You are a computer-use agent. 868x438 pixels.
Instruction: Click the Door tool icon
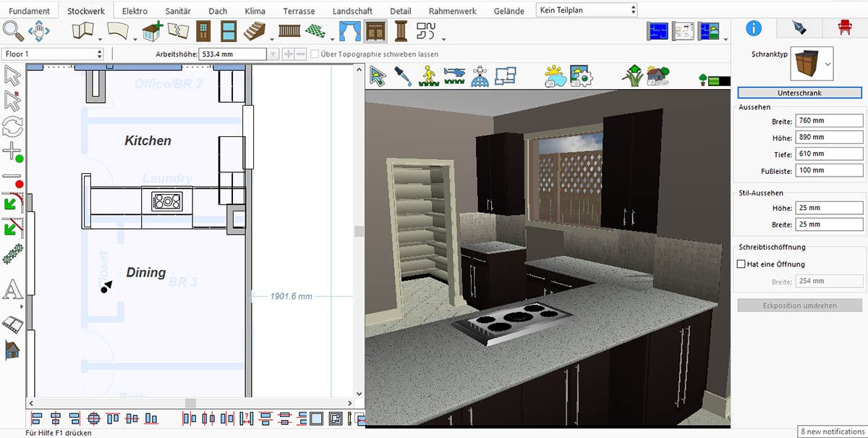[x=203, y=31]
